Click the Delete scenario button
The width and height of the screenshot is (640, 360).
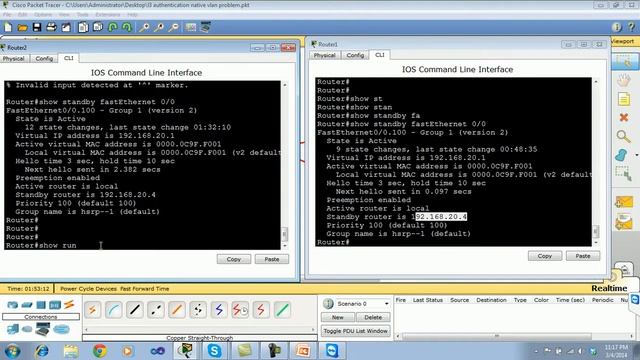[373, 317]
